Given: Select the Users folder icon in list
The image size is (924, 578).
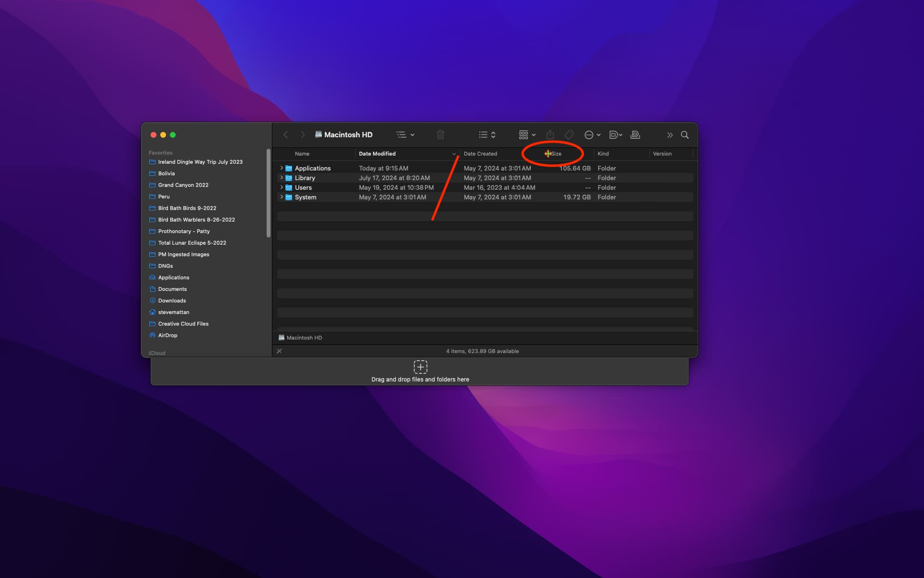Looking at the screenshot, I should pyautogui.click(x=289, y=187).
